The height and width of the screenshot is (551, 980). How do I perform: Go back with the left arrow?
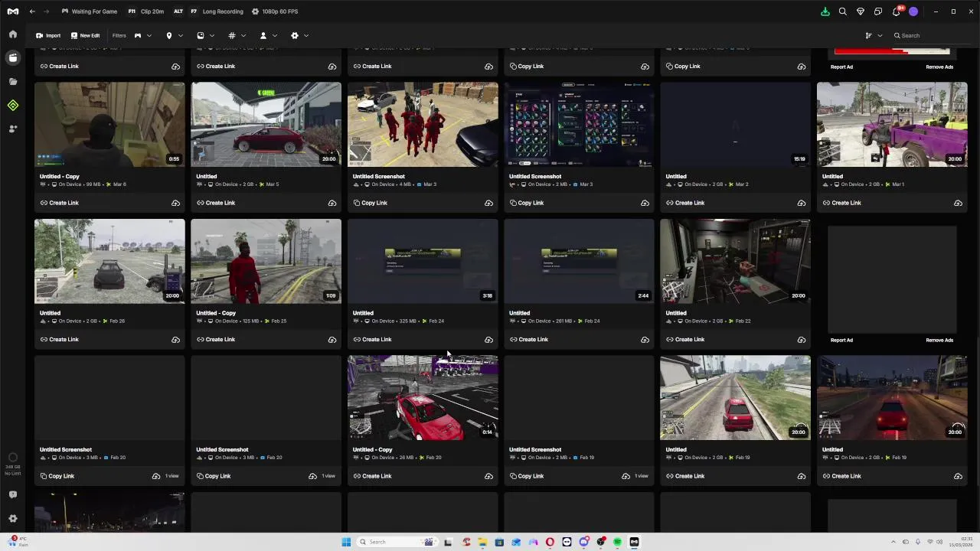point(32,11)
